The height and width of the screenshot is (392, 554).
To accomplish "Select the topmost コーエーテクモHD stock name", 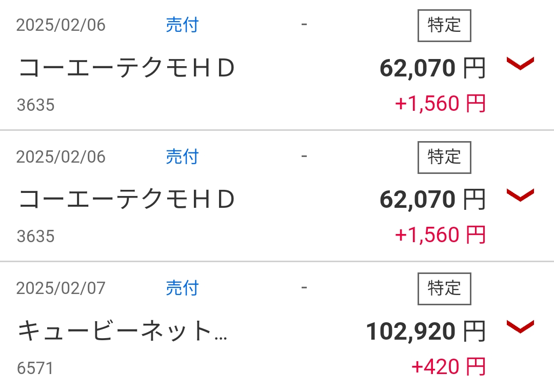I will [126, 68].
